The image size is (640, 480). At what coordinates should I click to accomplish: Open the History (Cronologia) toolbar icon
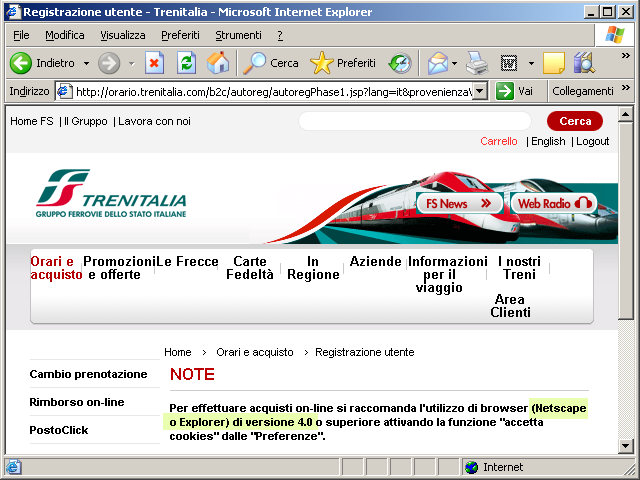click(x=400, y=63)
